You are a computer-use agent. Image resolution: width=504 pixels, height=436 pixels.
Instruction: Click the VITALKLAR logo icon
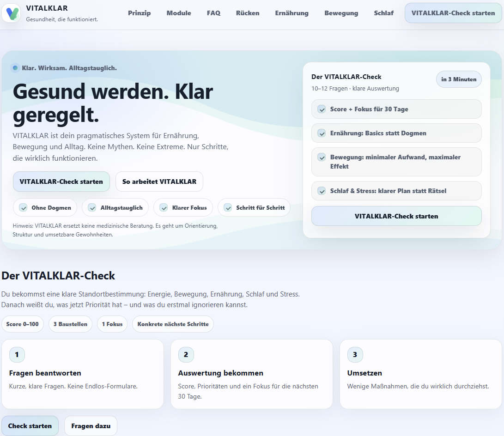11,12
